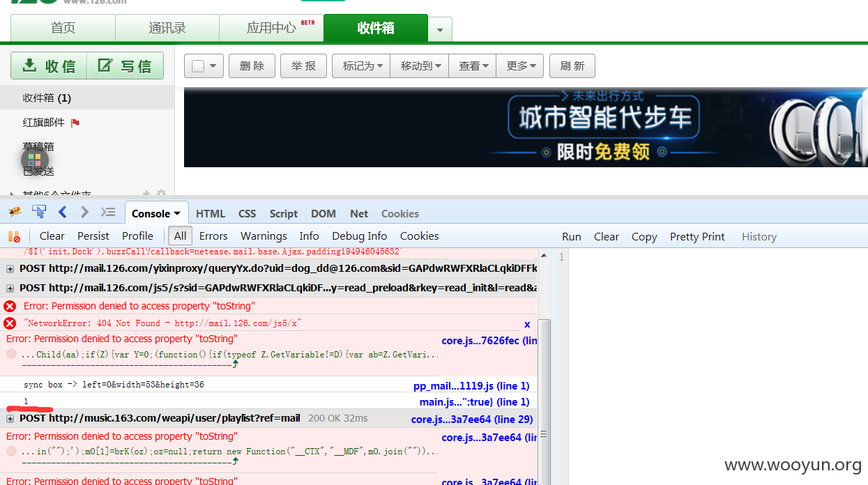Filter console by Cookies
This screenshot has height=485, width=868.
coord(420,236)
